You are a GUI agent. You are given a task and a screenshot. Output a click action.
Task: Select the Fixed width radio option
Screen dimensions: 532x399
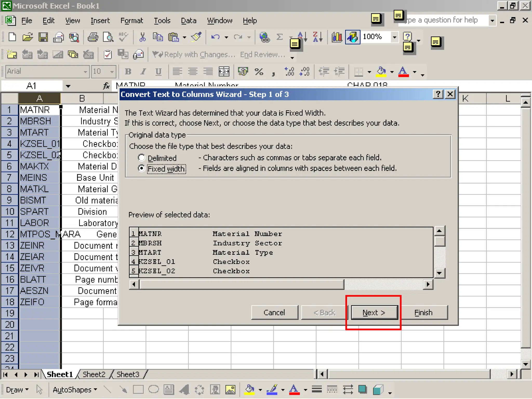click(142, 169)
